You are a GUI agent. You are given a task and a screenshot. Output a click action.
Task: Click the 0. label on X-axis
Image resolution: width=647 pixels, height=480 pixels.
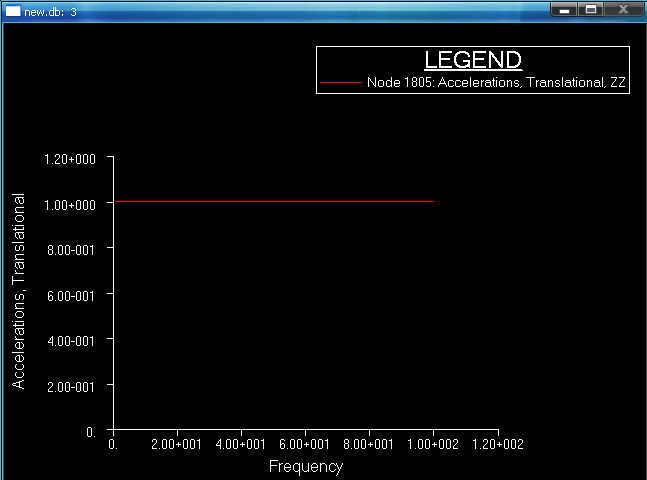click(113, 445)
